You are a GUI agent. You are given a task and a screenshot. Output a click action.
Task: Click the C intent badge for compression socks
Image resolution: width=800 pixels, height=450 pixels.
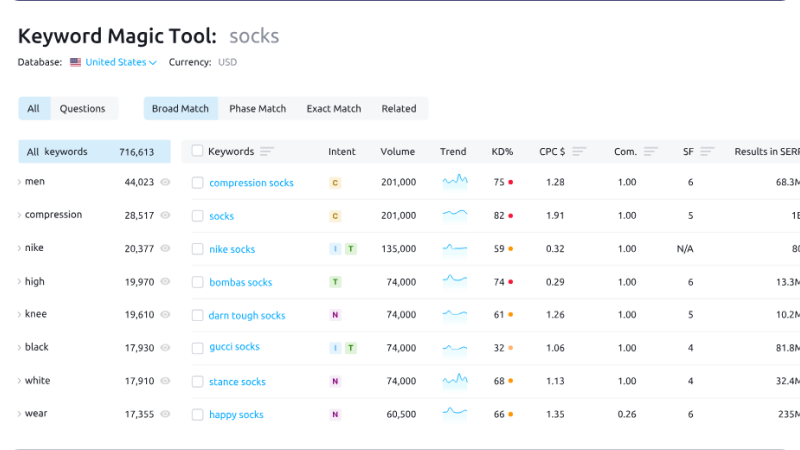click(x=335, y=183)
